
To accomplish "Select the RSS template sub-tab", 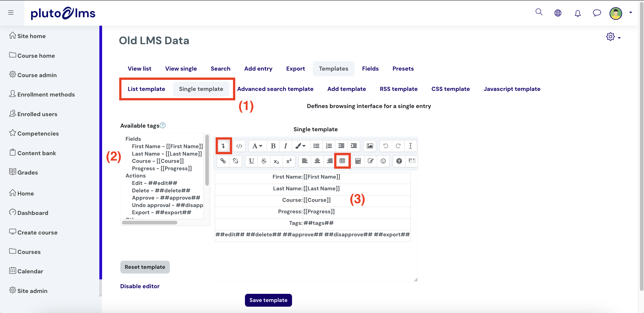I will (398, 89).
